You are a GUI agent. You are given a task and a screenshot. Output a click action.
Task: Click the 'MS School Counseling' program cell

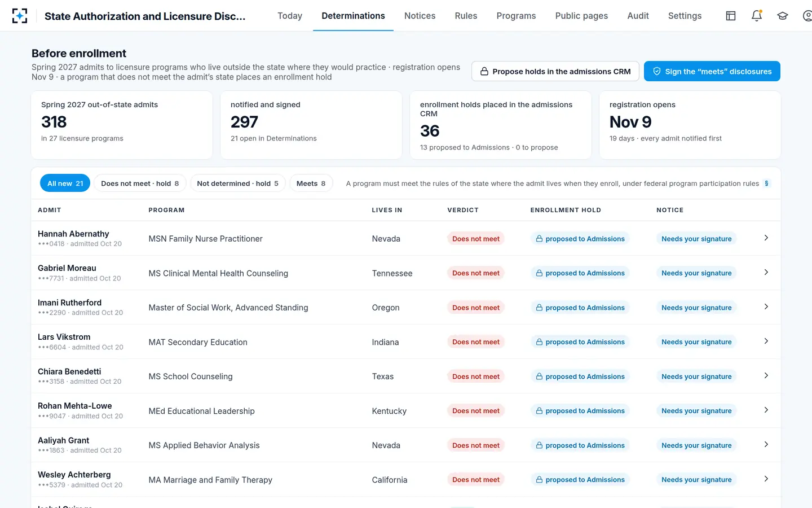pos(191,376)
